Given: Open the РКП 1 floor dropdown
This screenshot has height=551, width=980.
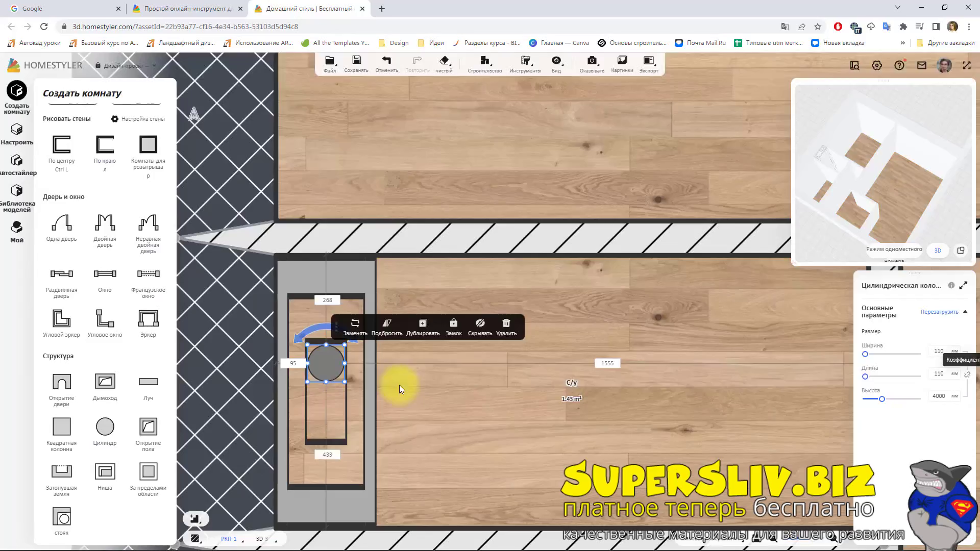Looking at the screenshot, I should (x=232, y=539).
